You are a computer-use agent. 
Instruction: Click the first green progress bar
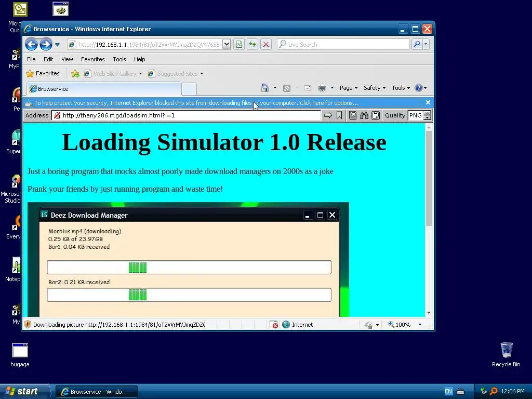pos(189,268)
